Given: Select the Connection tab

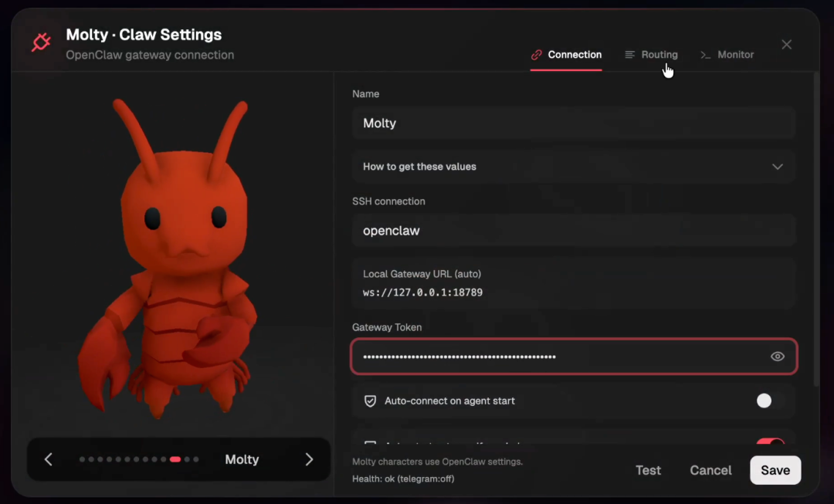Looking at the screenshot, I should click(566, 55).
